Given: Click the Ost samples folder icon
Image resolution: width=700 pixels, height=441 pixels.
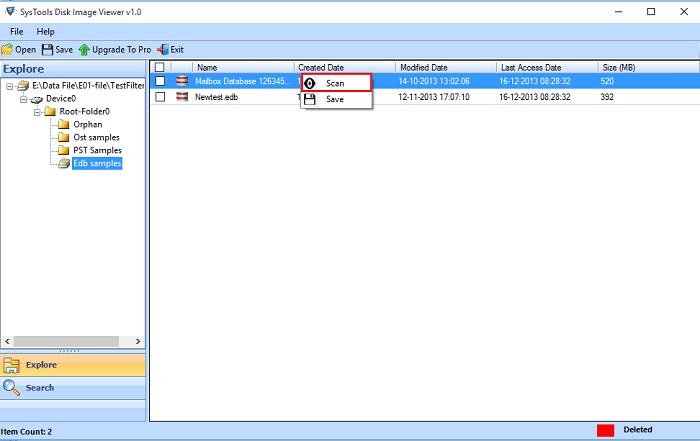Looking at the screenshot, I should pyautogui.click(x=64, y=137).
